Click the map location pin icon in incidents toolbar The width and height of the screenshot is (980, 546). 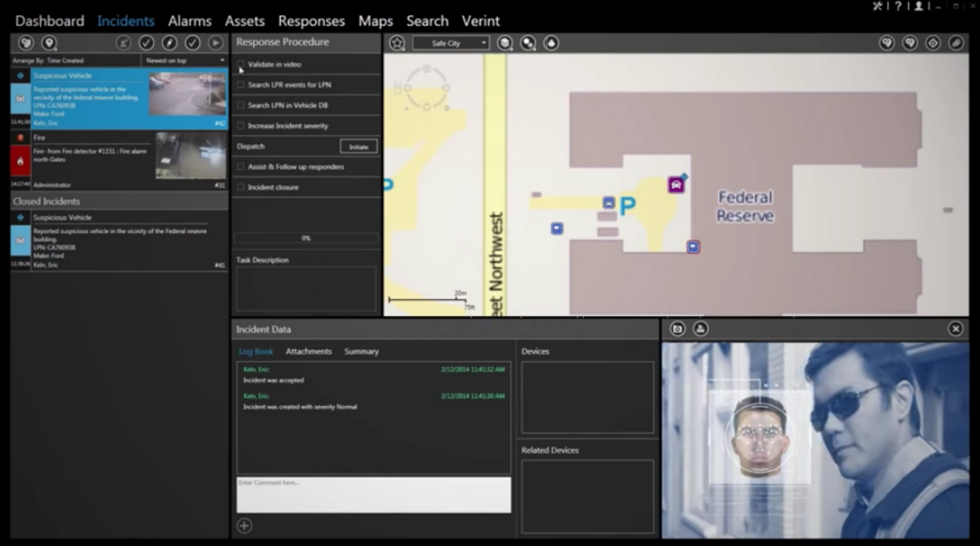[49, 43]
